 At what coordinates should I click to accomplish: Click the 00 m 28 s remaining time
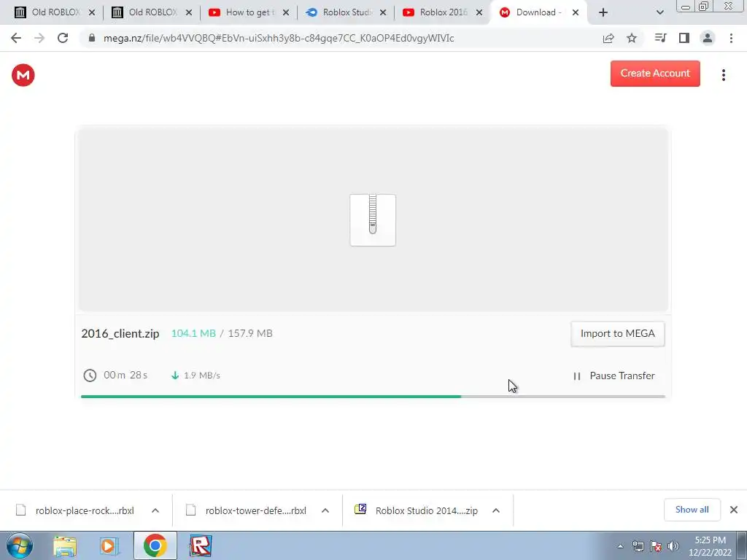[x=125, y=375]
